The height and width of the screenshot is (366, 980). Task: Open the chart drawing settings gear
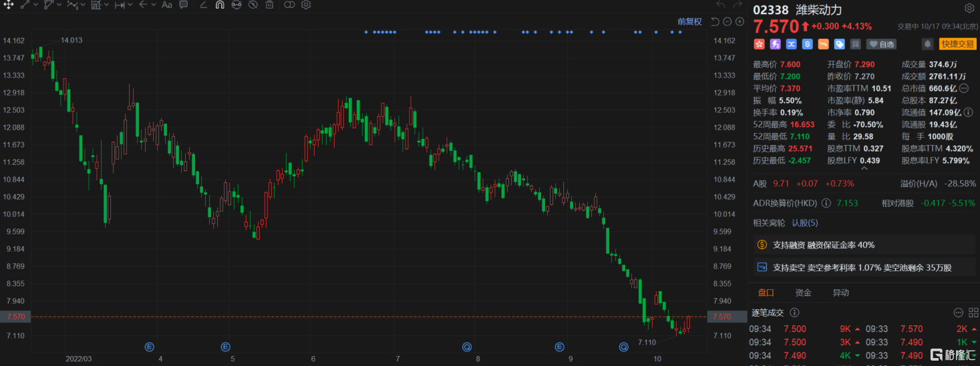pyautogui.click(x=306, y=5)
